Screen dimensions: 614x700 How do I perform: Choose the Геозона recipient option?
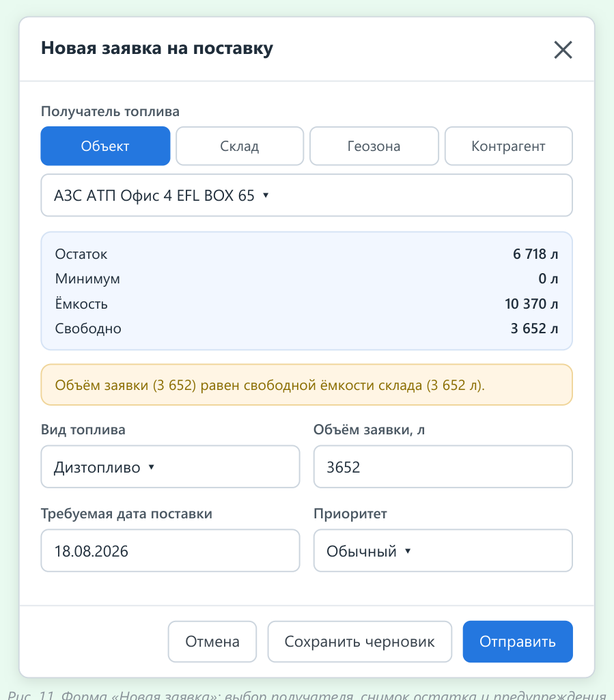coord(374,146)
